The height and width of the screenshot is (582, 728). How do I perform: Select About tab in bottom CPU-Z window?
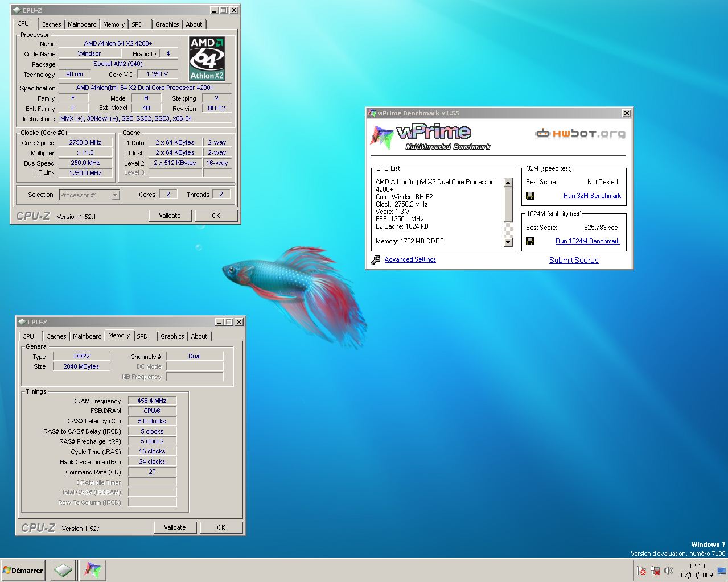pos(199,336)
